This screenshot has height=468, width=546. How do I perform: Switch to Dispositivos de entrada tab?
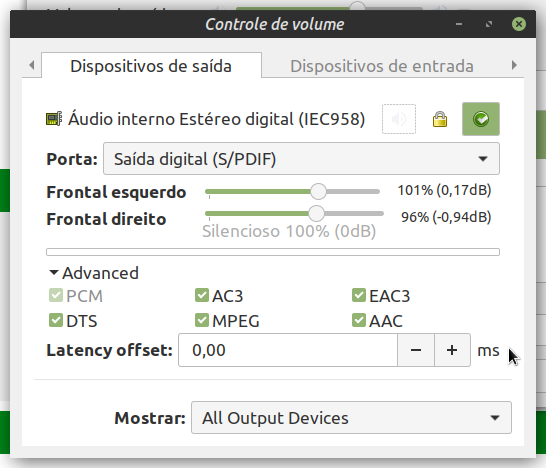point(382,66)
